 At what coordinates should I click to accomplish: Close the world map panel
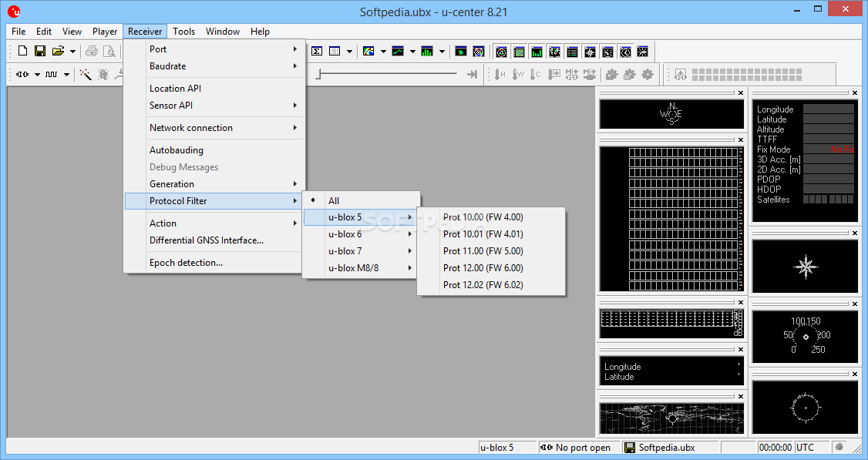[x=741, y=396]
